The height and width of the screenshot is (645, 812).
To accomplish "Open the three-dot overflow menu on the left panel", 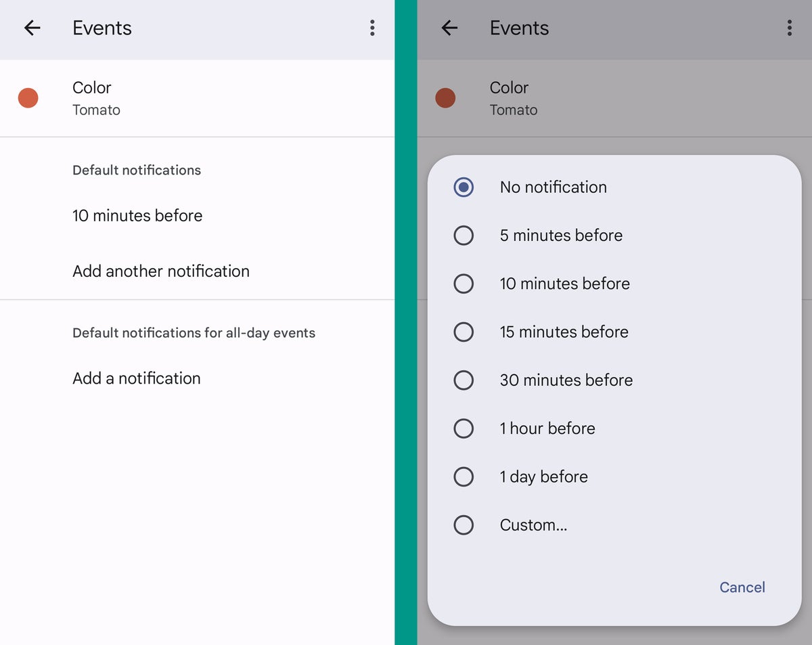I will [371, 28].
